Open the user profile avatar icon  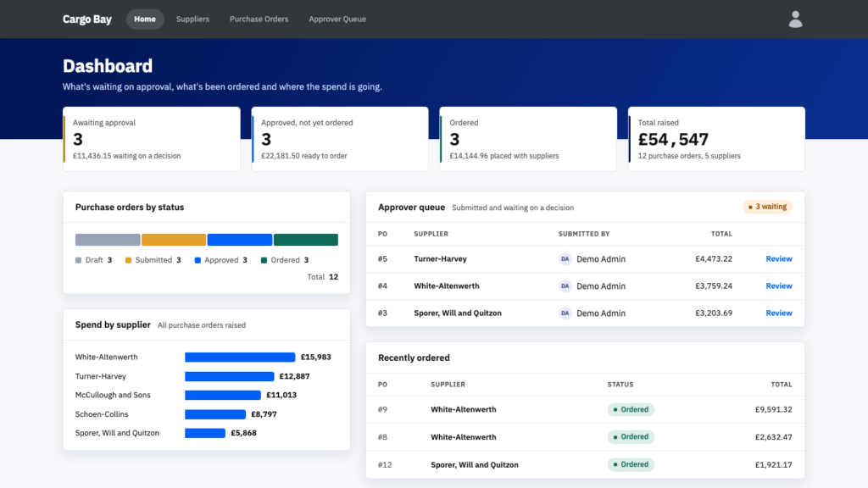(x=795, y=19)
